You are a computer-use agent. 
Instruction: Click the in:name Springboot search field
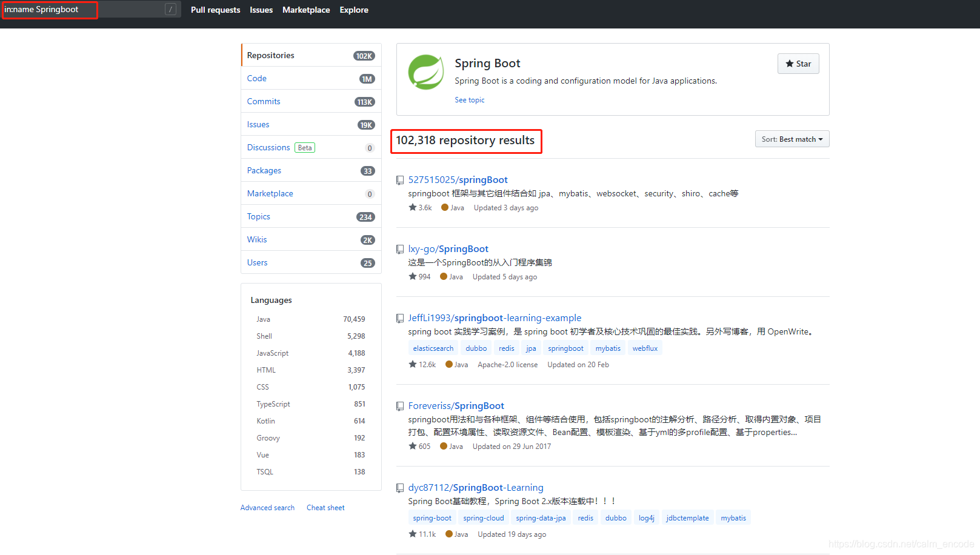tap(91, 9)
